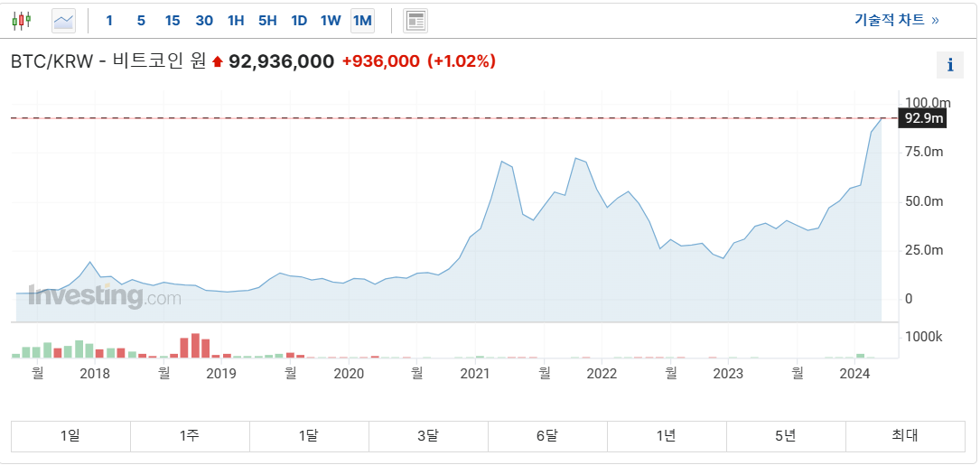Select the 1주 range tab

pyautogui.click(x=190, y=436)
